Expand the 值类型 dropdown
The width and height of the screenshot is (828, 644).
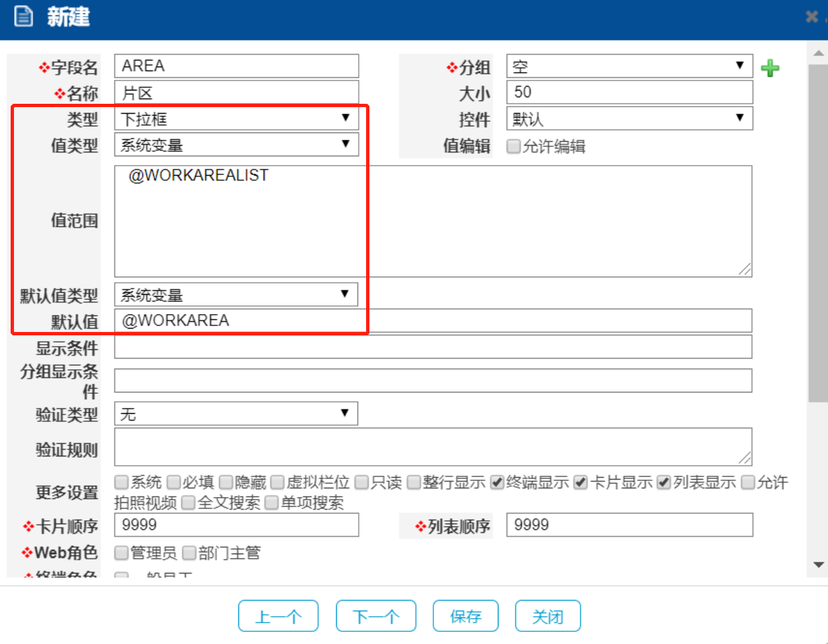236,145
